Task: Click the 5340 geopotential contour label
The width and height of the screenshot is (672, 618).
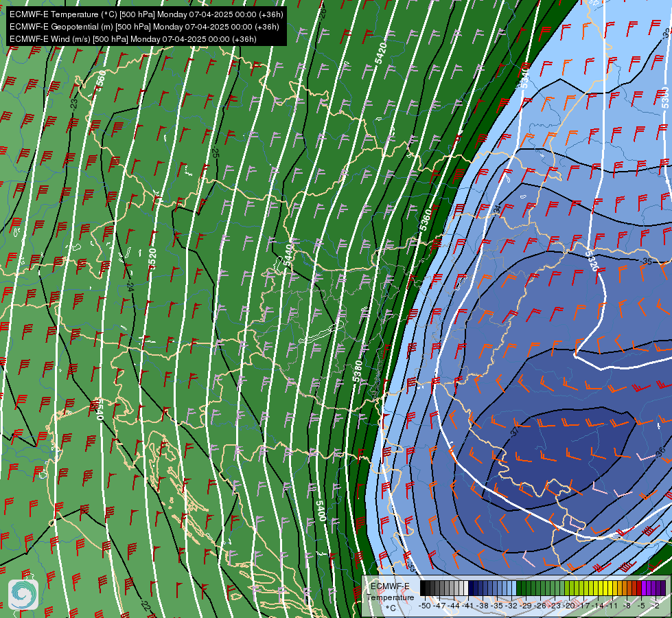Action: tap(524, 78)
